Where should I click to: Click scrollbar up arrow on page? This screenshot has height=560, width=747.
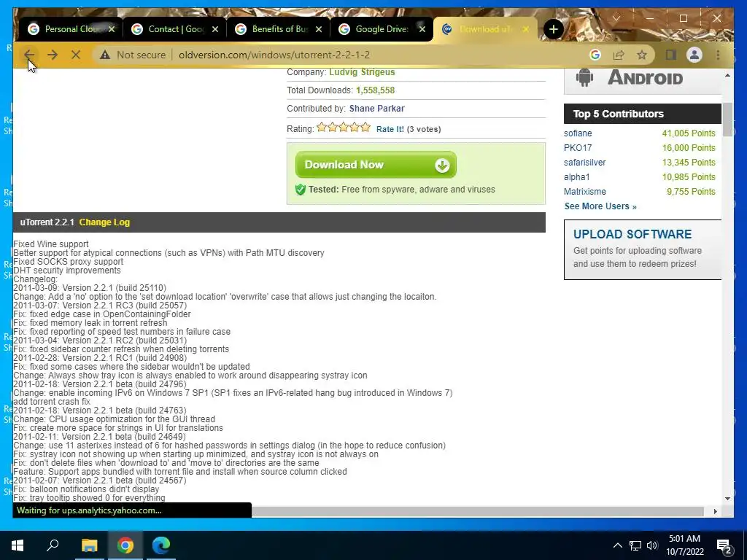pos(727,75)
